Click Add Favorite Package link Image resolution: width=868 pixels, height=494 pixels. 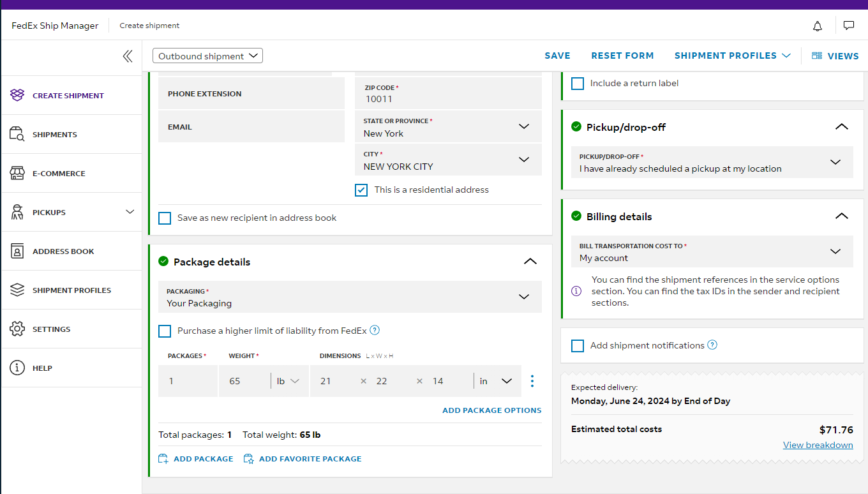(x=310, y=459)
